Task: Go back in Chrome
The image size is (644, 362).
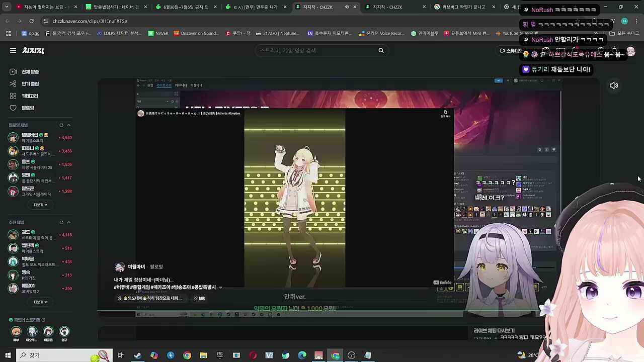Action: tap(7, 21)
